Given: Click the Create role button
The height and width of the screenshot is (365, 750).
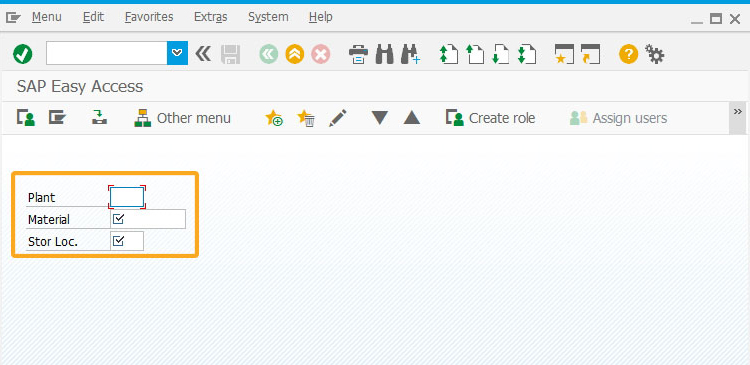Looking at the screenshot, I should [491, 118].
